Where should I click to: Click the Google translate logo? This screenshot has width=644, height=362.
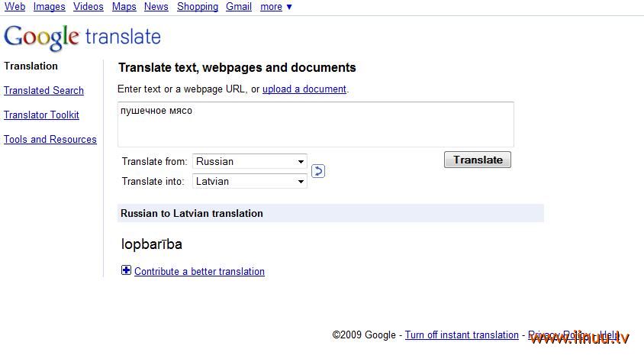(x=82, y=37)
